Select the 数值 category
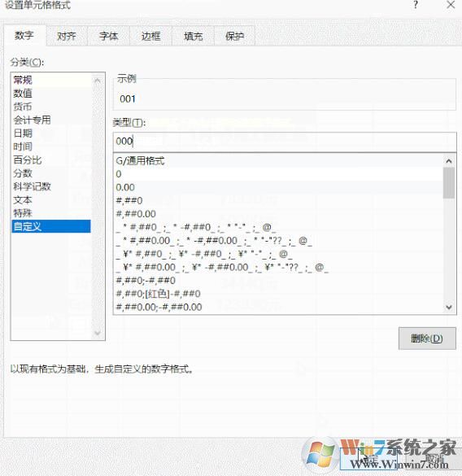462x476 pixels. pyautogui.click(x=51, y=94)
